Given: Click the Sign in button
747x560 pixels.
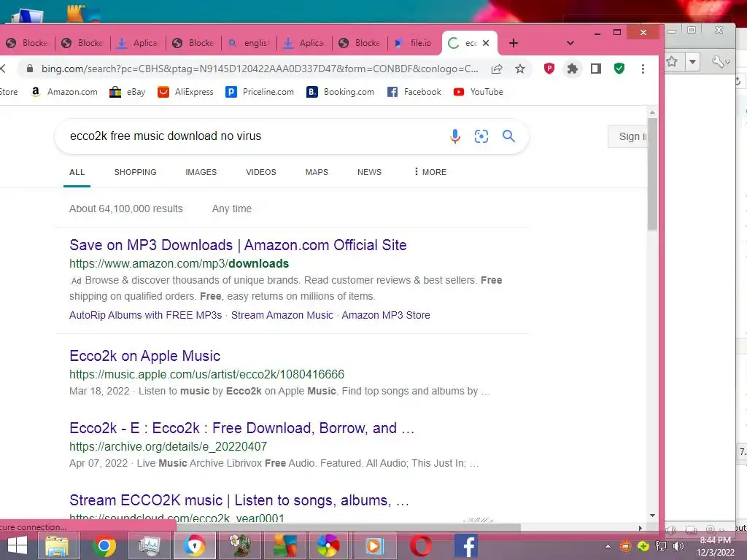Looking at the screenshot, I should (x=628, y=136).
